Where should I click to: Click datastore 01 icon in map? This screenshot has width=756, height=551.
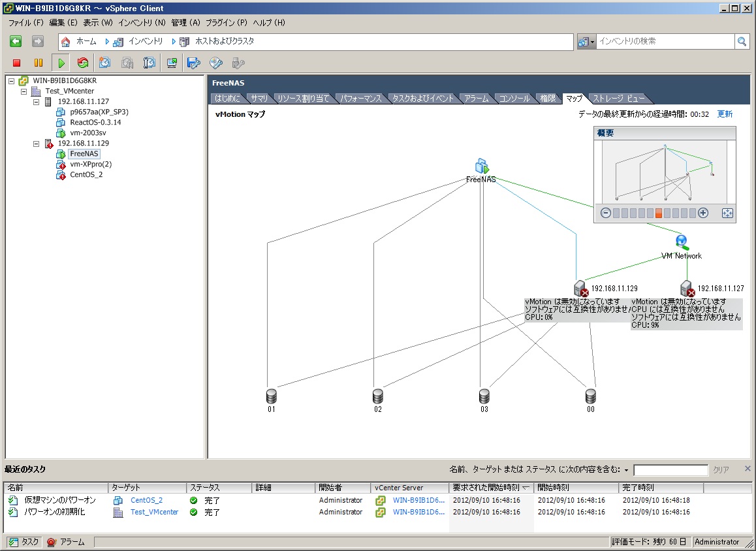[x=272, y=396]
